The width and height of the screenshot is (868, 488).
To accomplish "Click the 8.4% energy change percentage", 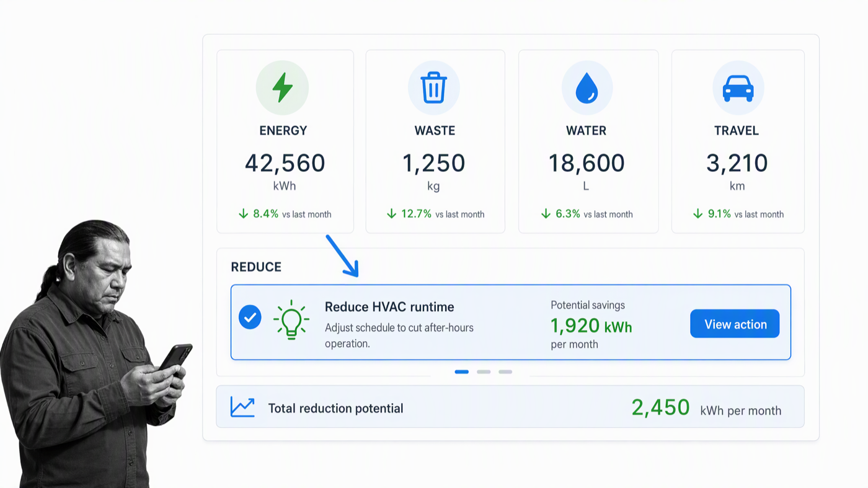I will click(x=266, y=214).
